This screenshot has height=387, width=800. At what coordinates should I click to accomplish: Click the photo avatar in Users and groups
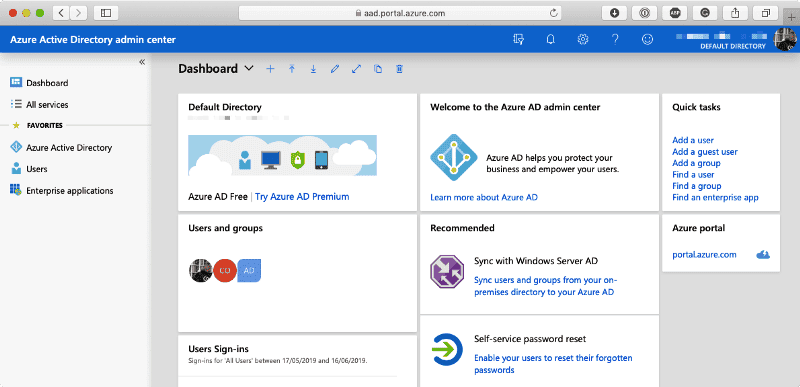[201, 270]
